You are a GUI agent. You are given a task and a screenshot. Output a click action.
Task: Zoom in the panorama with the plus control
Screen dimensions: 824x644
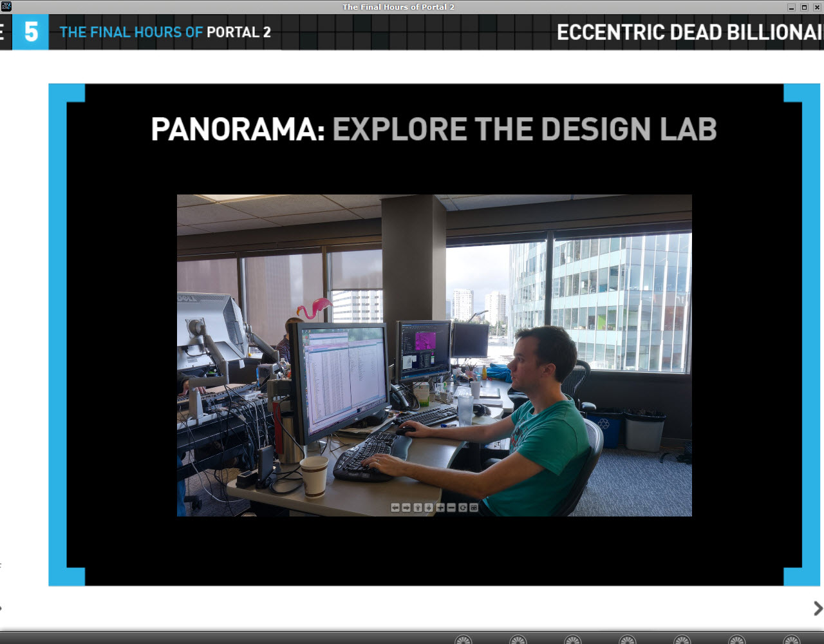440,507
